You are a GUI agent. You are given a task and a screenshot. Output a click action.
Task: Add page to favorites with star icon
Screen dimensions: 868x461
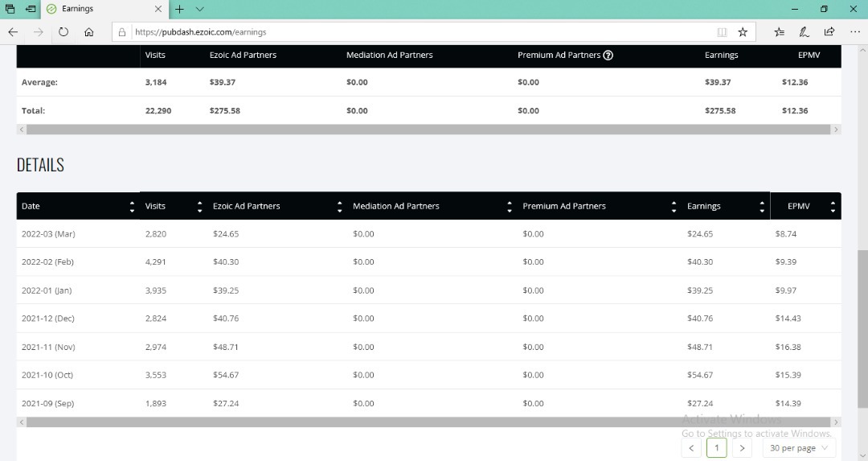coord(743,32)
